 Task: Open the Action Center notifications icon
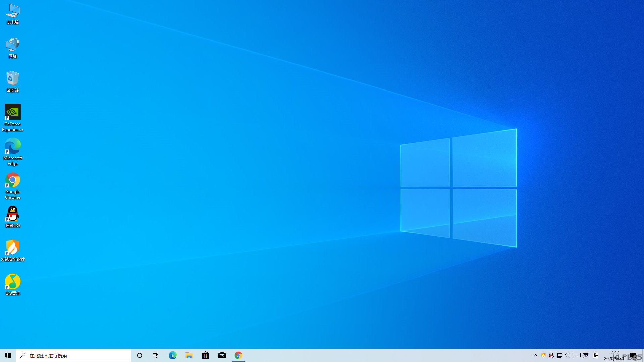point(633,355)
